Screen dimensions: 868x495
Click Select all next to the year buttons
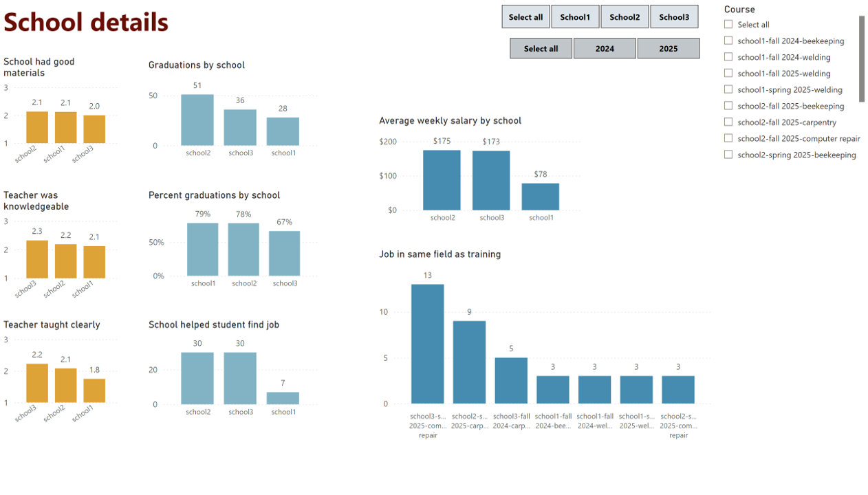(541, 48)
